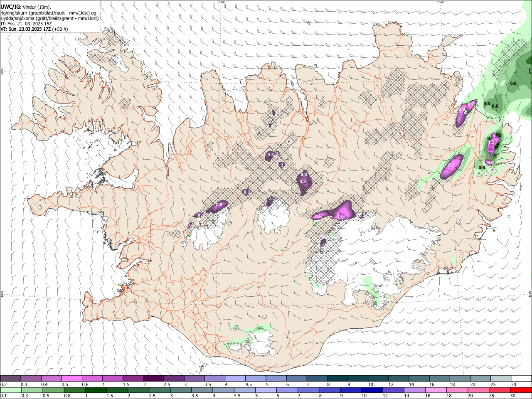Select the '1.5' value on the eastern precipitation patch
This screenshot has width=532, height=399.
coord(491,142)
